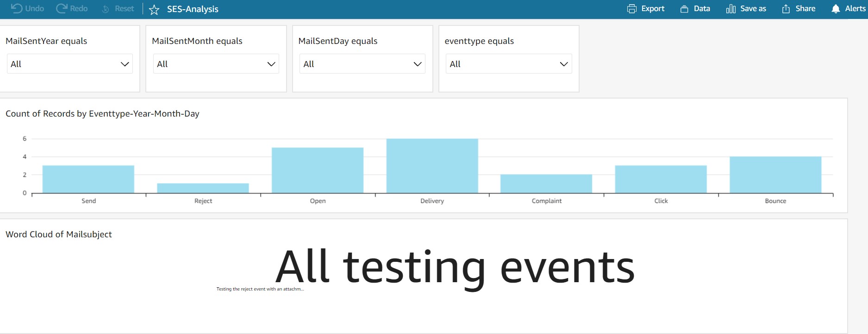868x334 pixels.
Task: Click the 'Reject' axis label
Action: [x=203, y=201]
